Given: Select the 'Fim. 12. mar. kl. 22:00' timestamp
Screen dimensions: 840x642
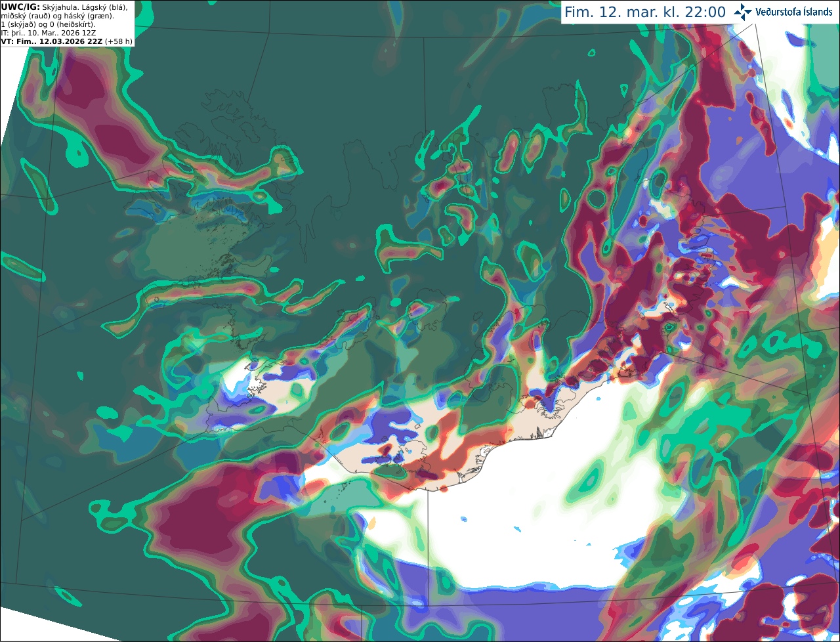Looking at the screenshot, I should coord(645,12).
